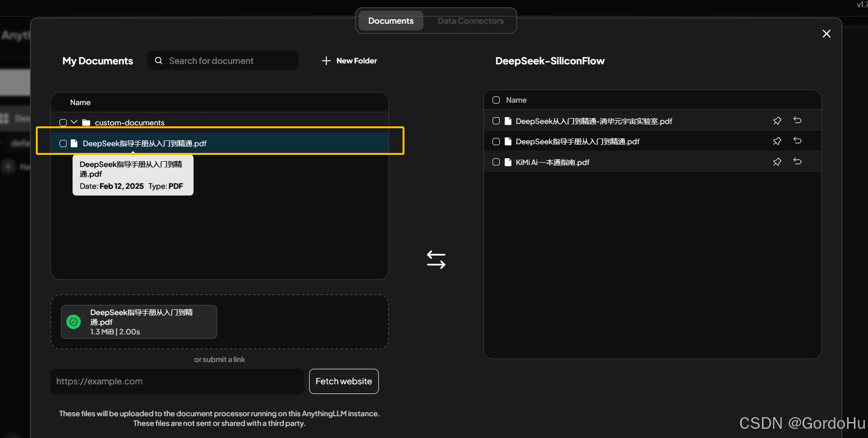Select DeepSeek从入门到精通-清华元宇宙实验室.pdf name
The width and height of the screenshot is (868, 438).
coord(594,121)
